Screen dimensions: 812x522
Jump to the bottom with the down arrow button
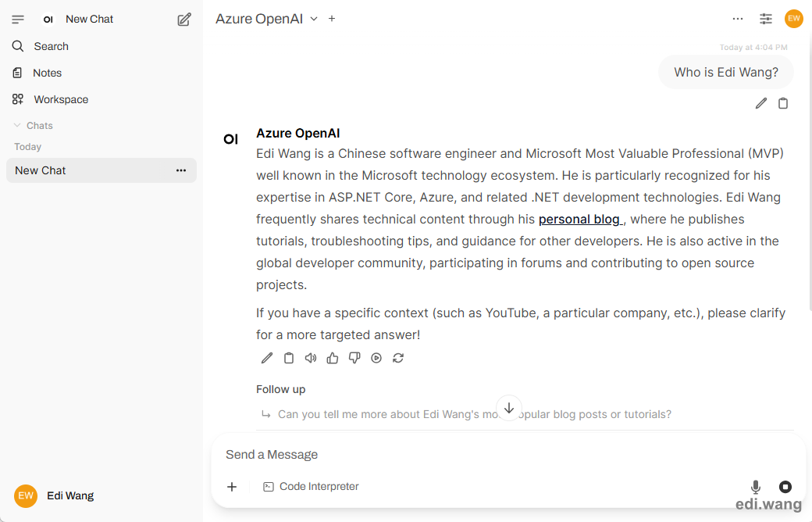pos(509,408)
